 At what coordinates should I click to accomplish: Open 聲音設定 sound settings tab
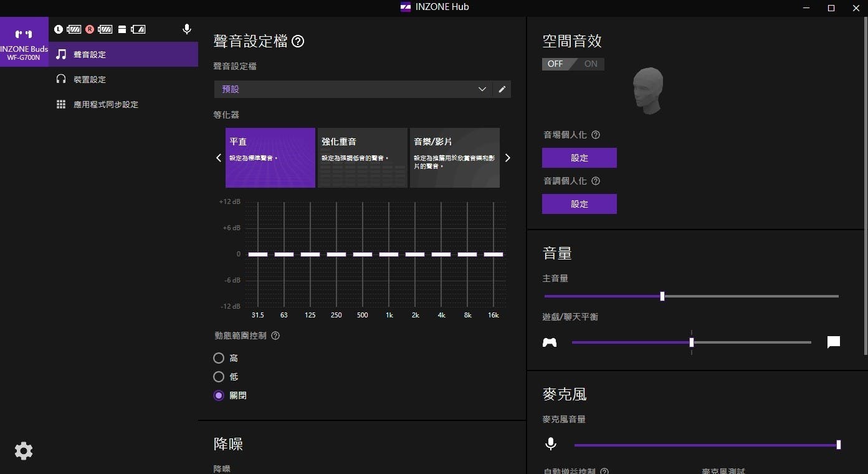point(123,54)
